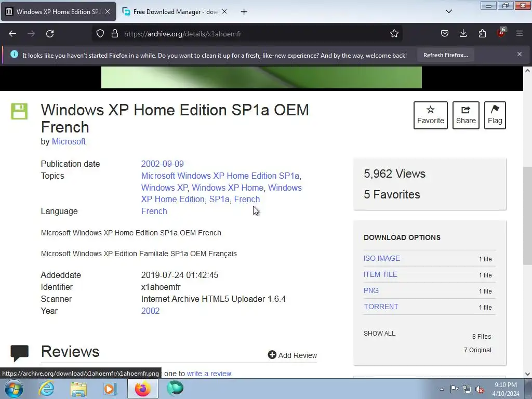
Task: Open the Pocket save icon
Action: (445, 34)
